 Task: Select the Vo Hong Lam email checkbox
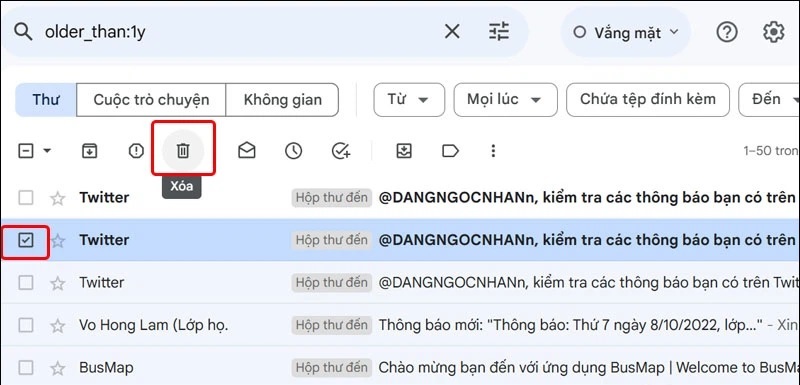click(x=26, y=325)
